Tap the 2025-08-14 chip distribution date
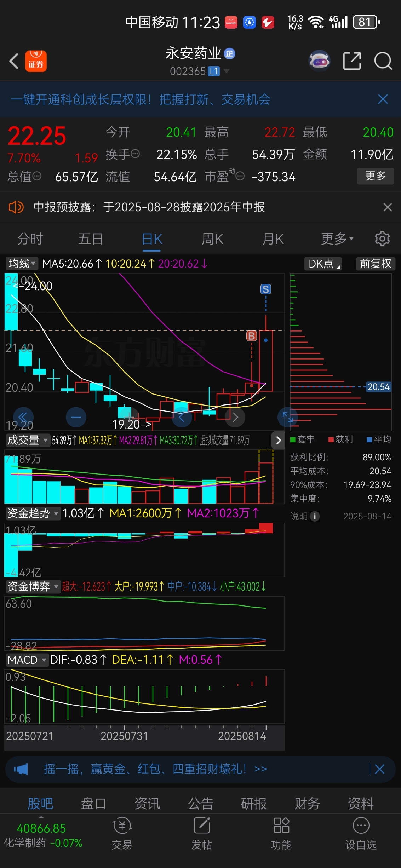The width and height of the screenshot is (401, 868). point(367,516)
